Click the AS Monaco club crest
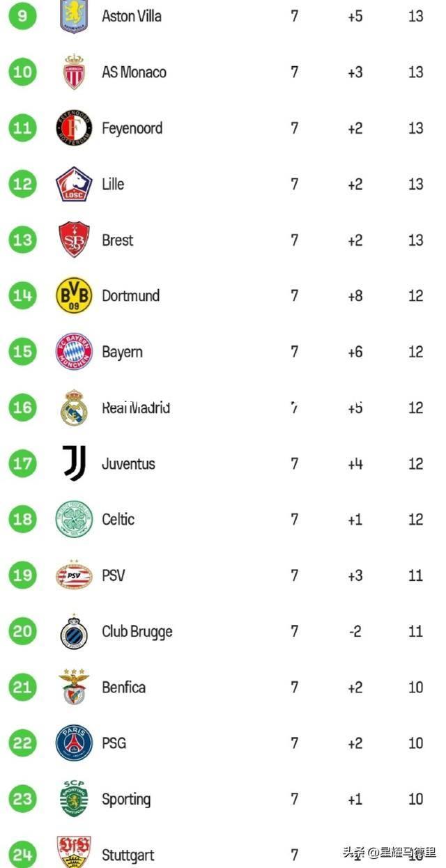The width and height of the screenshot is (446, 868). click(x=74, y=72)
